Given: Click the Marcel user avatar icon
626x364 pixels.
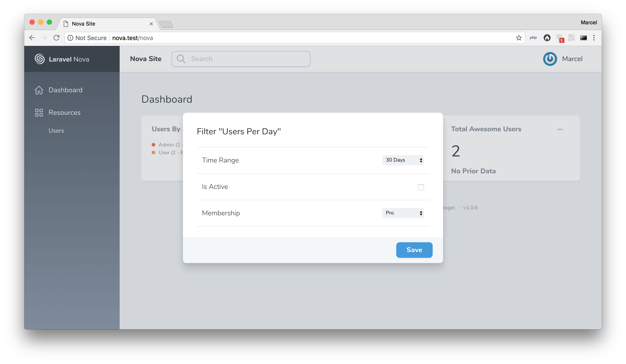Looking at the screenshot, I should coord(551,59).
